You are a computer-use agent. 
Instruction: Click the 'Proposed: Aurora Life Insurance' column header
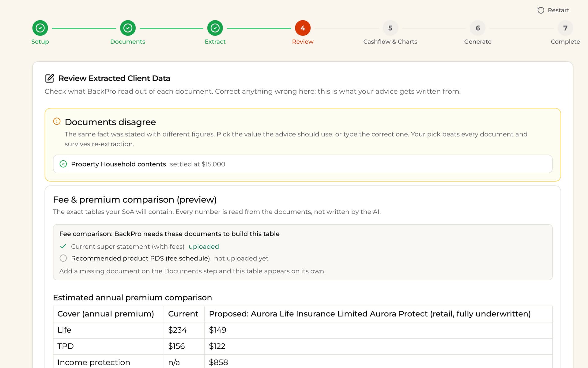point(379,314)
